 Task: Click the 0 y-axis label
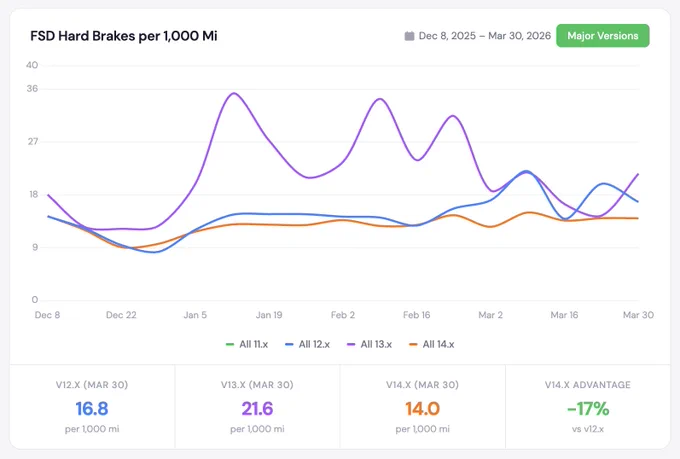click(x=35, y=300)
